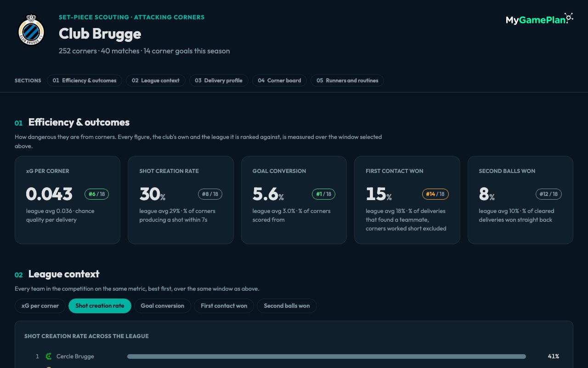Click the SHOT CREATION RATE card title
The height and width of the screenshot is (368, 588).
point(169,171)
